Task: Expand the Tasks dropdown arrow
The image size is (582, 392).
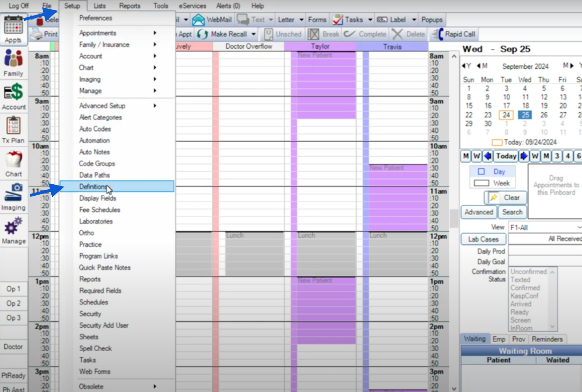Action: (370, 20)
